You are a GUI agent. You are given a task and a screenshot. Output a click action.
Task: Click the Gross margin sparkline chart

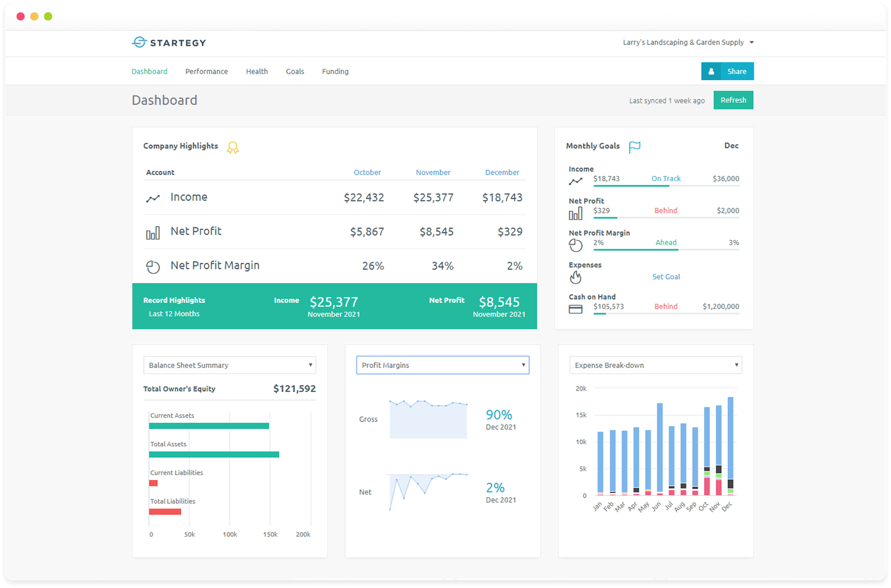coord(428,419)
